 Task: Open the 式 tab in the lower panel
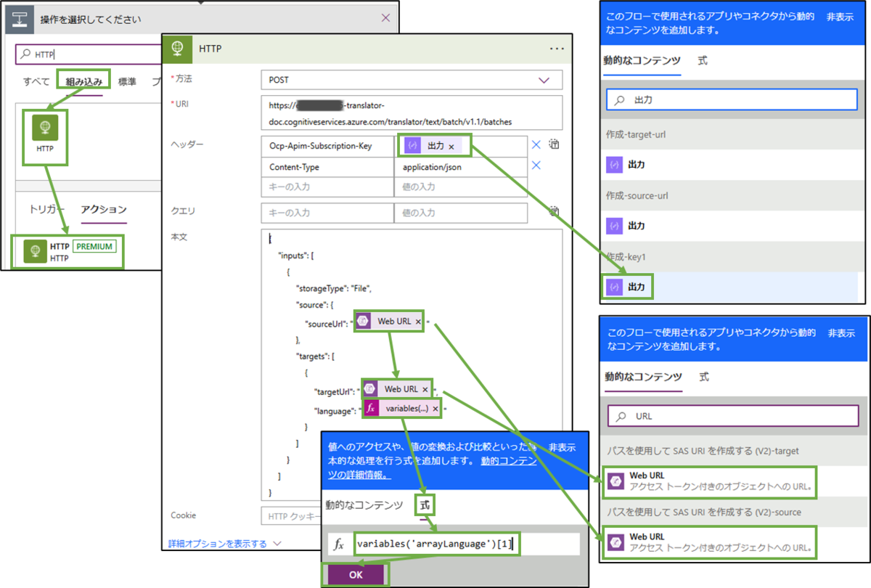pyautogui.click(x=704, y=377)
